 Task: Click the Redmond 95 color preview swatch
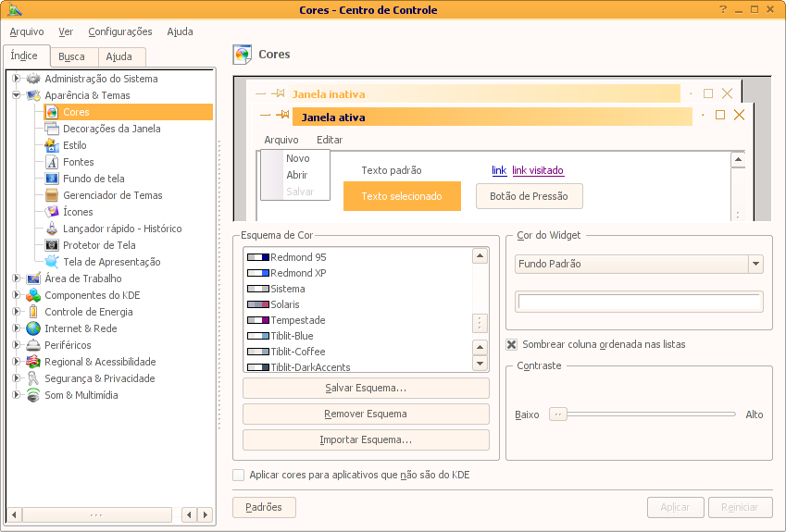pos(258,257)
